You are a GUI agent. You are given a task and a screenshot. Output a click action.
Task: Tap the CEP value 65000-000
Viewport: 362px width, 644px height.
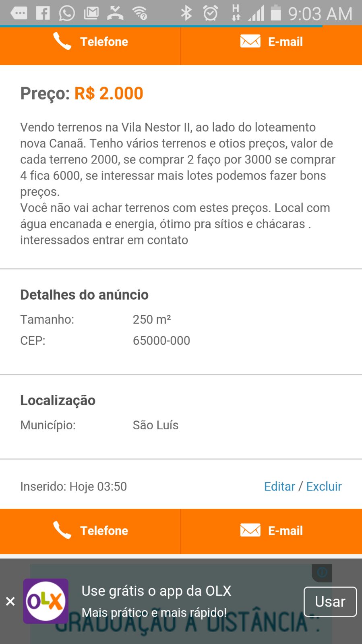(161, 341)
